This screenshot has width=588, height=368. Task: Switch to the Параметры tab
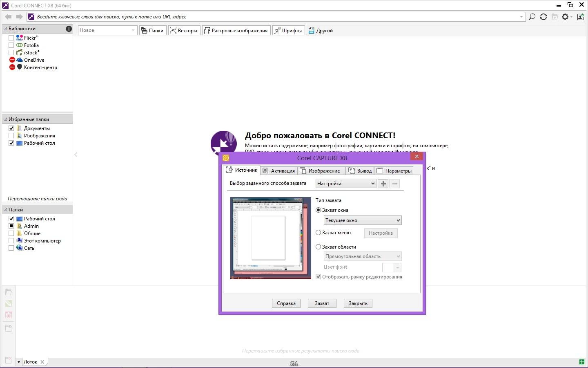(394, 171)
